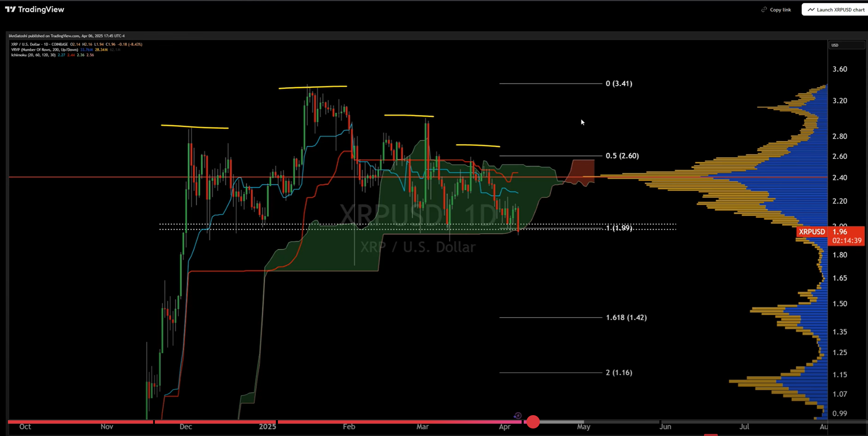Click the countdown timer 02:14:39
The height and width of the screenshot is (436, 868).
847,240
